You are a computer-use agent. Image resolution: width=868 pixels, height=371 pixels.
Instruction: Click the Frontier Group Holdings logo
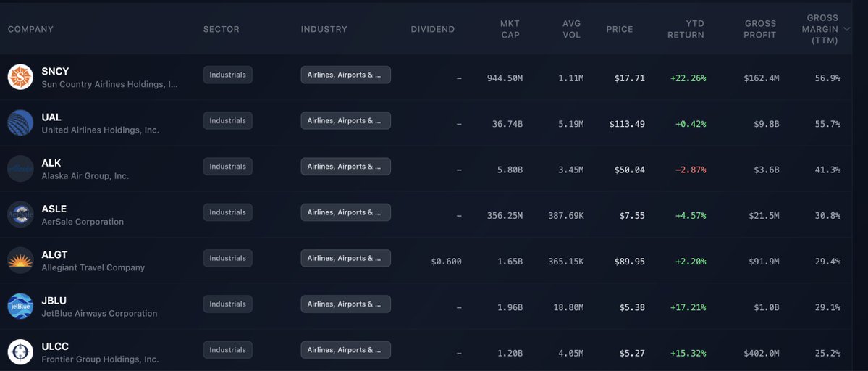tap(20, 352)
